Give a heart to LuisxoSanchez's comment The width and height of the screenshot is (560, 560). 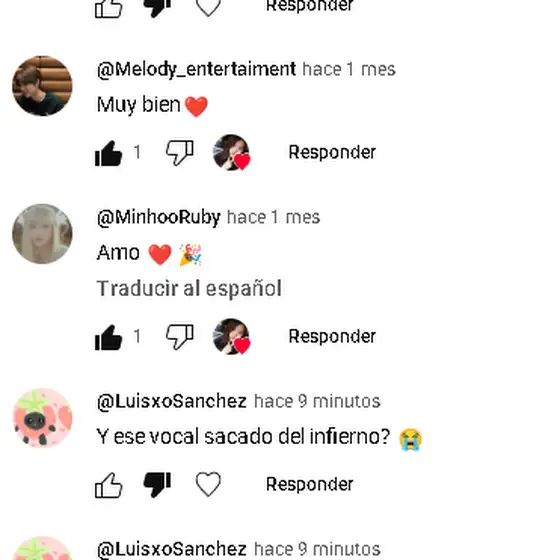208,485
